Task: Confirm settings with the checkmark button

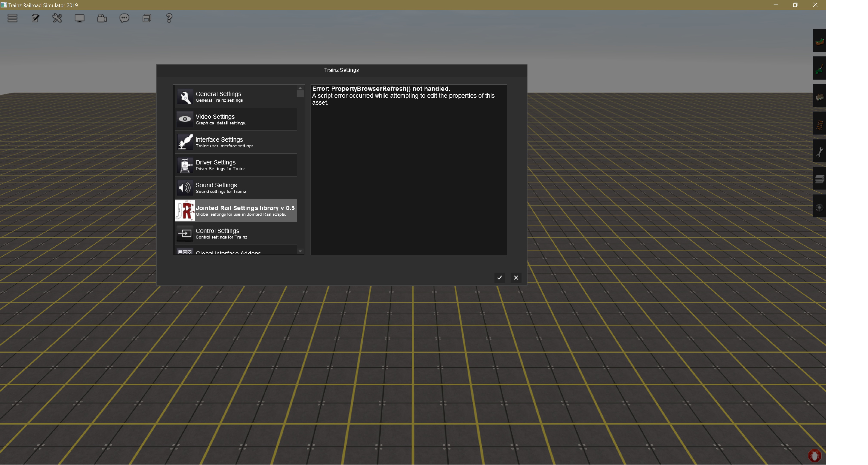Action: pos(500,278)
